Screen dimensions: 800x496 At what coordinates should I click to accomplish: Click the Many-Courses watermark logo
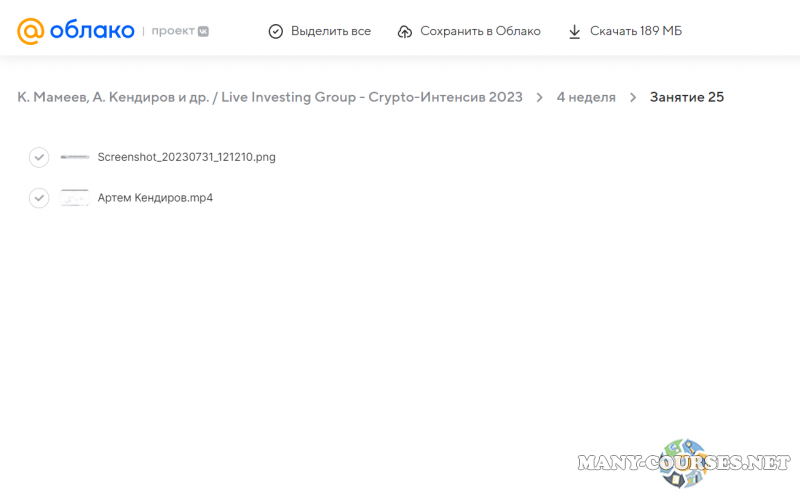(x=690, y=463)
